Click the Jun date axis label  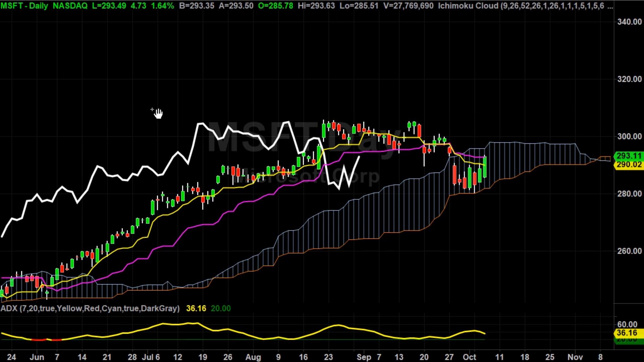[x=37, y=357]
